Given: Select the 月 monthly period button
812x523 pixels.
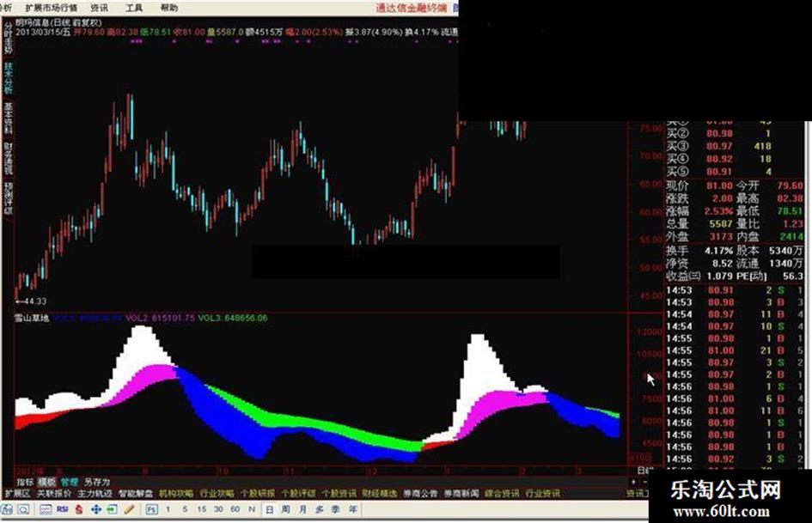Looking at the screenshot, I should pyautogui.click(x=302, y=509).
